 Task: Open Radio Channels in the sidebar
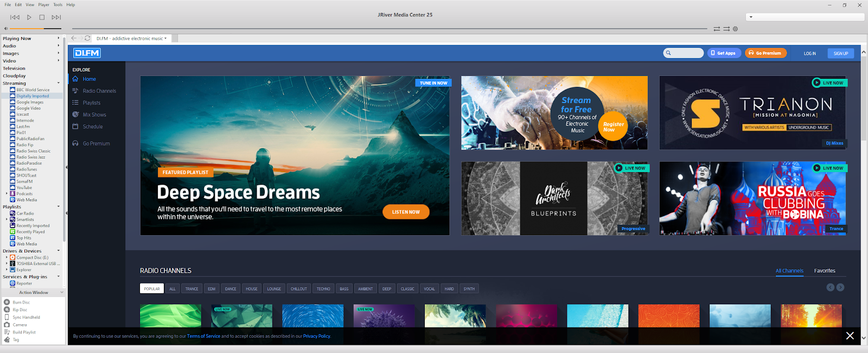pyautogui.click(x=99, y=91)
